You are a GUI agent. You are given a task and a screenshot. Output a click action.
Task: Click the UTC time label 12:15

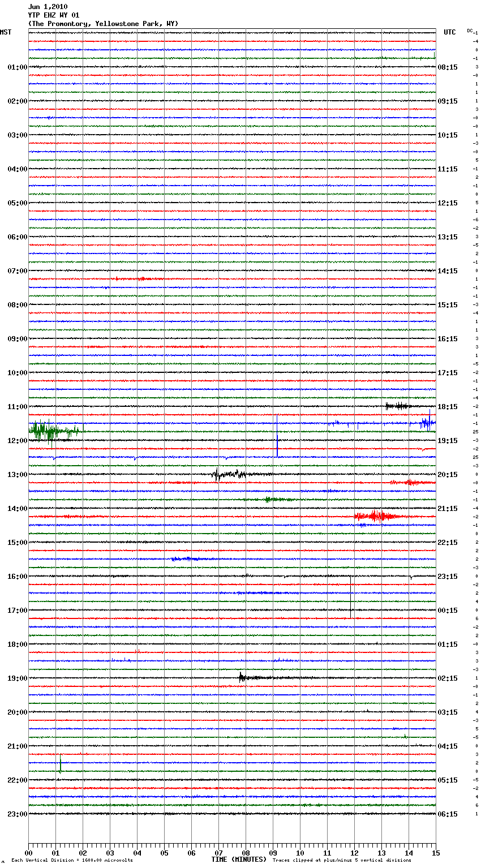[448, 203]
